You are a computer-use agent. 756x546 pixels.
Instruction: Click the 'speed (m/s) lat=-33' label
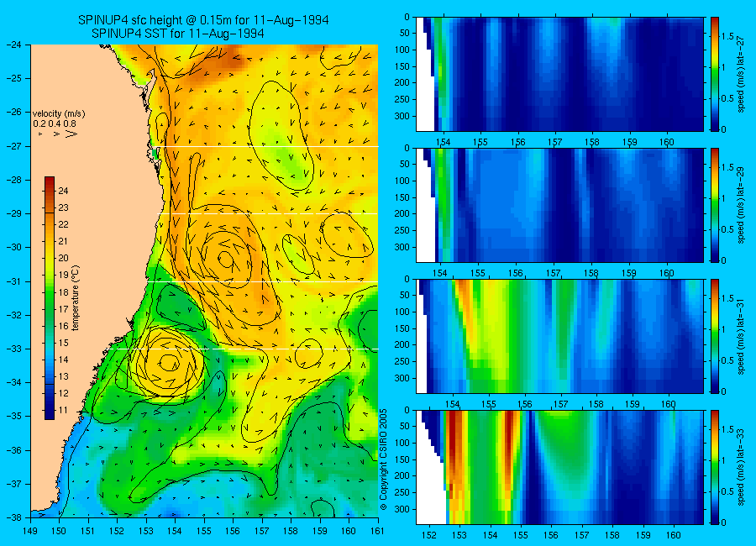[x=742, y=467]
